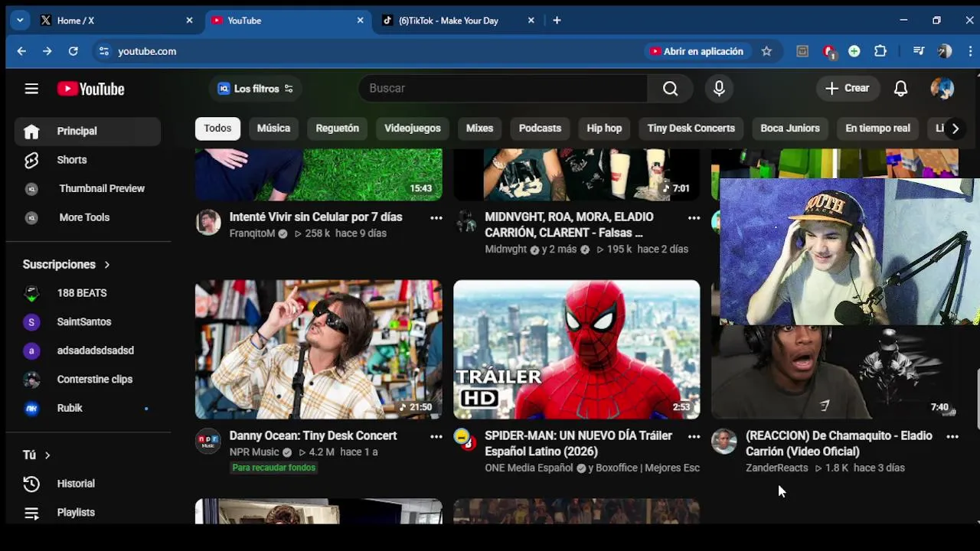Expand the Tú section
980x551 pixels.
pos(37,455)
